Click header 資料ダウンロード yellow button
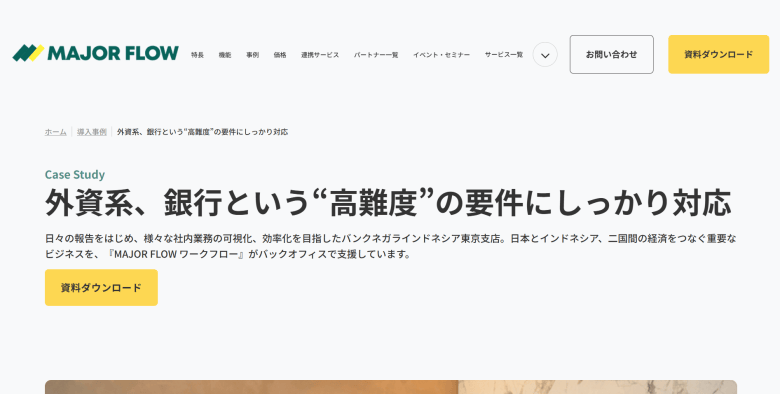 point(718,54)
